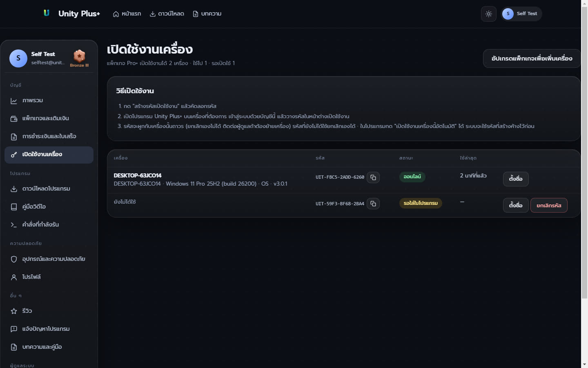The height and width of the screenshot is (368, 588).
Task: Copy activation code UIT-FBC5-2ADD-6260
Action: pos(373,177)
